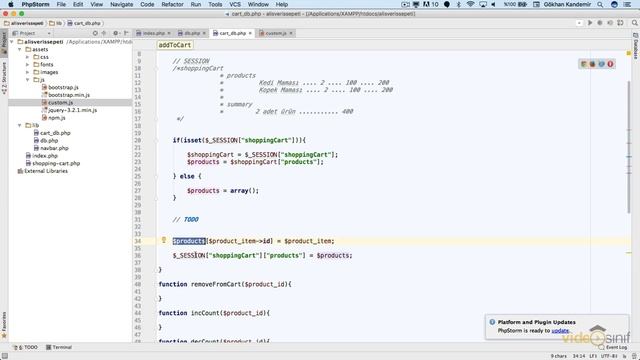This screenshot has width=640, height=360.
Task: Expand the css folder
Action: [x=27, y=57]
